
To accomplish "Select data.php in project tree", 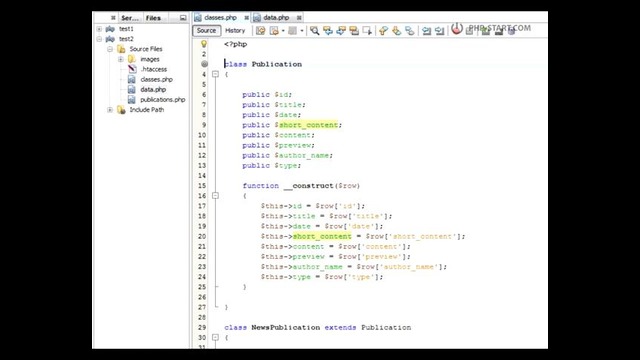I will tap(153, 90).
